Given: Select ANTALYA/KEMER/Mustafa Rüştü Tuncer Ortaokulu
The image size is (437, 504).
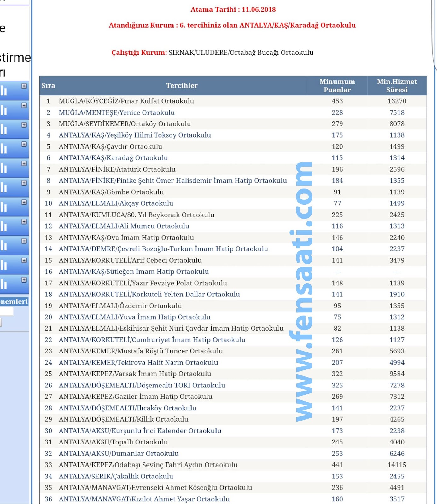Looking at the screenshot, I should pos(233,351).
